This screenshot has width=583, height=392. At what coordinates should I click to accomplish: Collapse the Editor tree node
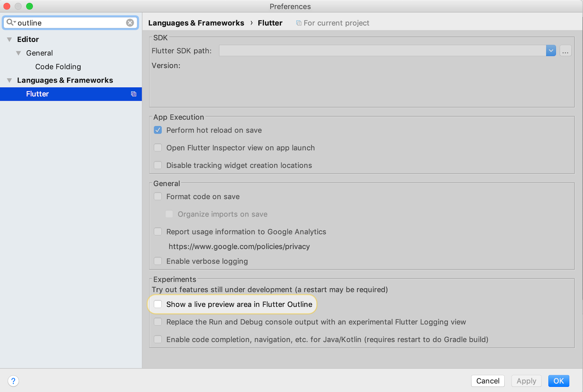point(9,39)
